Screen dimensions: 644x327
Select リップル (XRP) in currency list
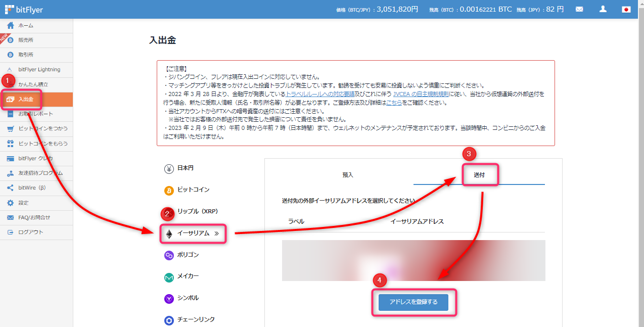click(x=198, y=212)
